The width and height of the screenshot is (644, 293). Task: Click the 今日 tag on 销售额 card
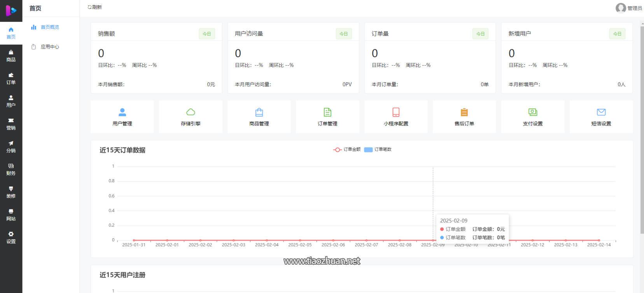[x=207, y=34]
